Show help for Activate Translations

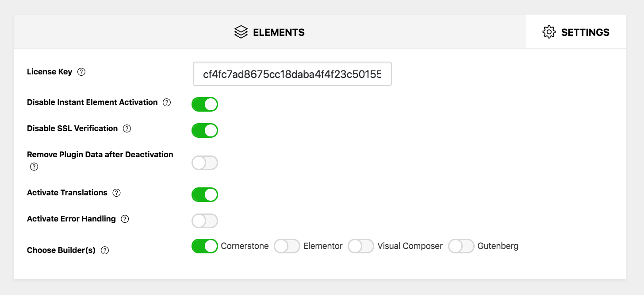[116, 193]
